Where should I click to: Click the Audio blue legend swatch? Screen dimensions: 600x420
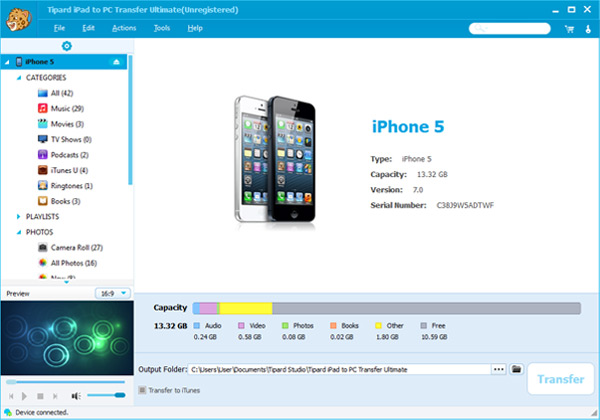[197, 326]
